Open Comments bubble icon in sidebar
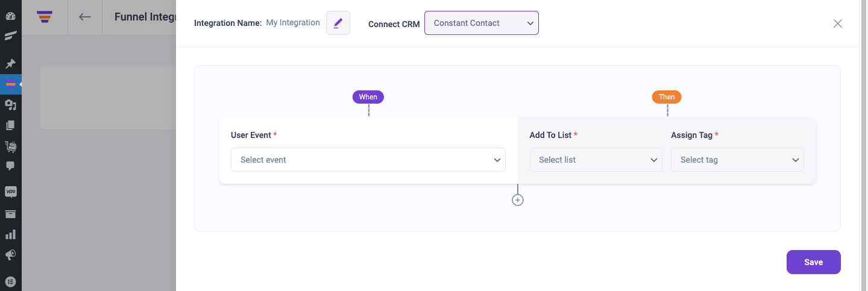Viewport: 868px width, 291px height. pos(10,166)
